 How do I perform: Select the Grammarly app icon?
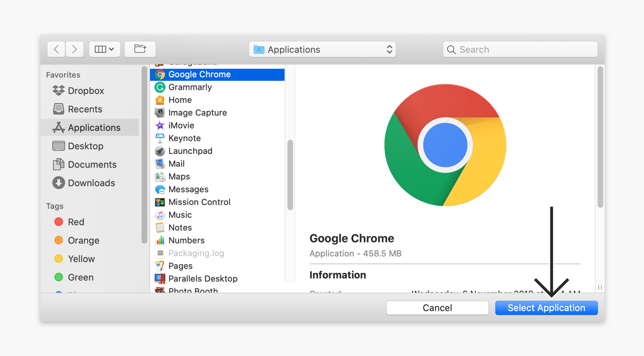[x=160, y=87]
